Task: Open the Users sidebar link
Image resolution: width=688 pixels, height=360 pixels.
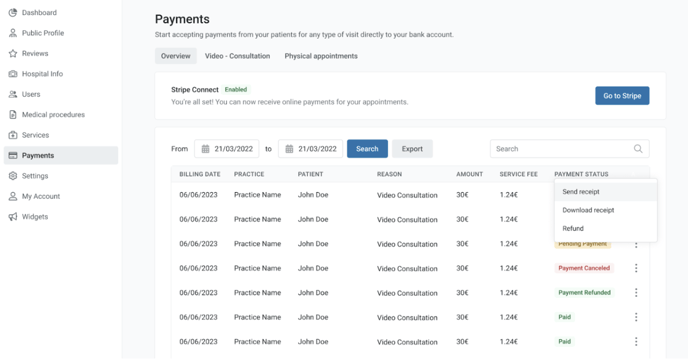Action: [31, 94]
